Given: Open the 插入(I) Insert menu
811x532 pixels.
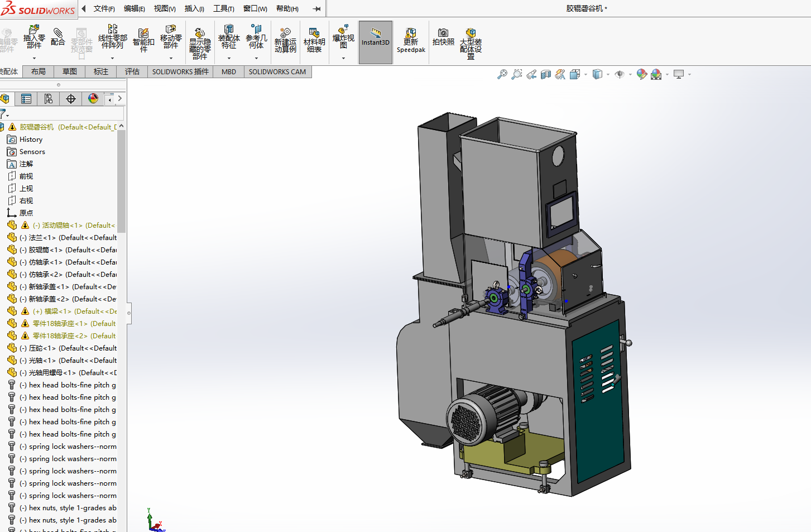Looking at the screenshot, I should (194, 8).
